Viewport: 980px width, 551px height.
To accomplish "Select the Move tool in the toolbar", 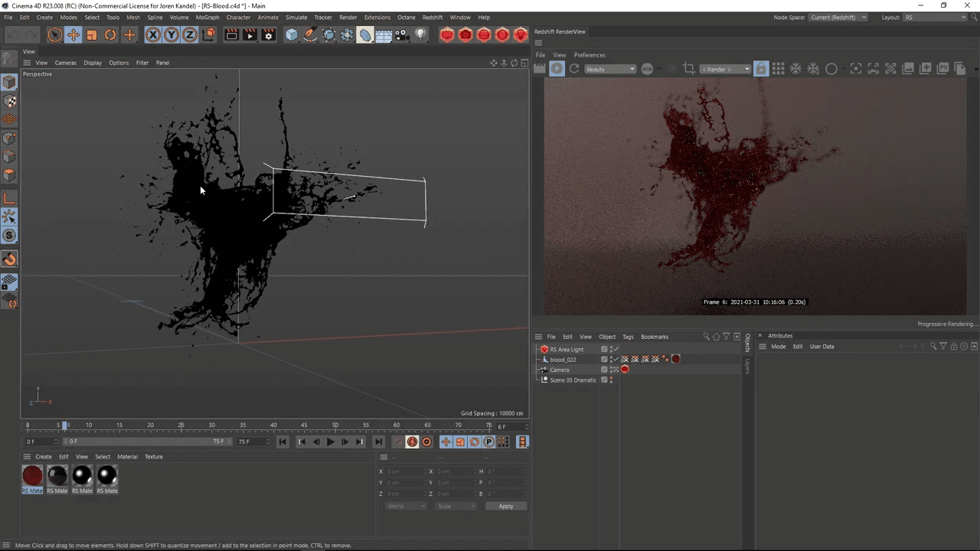I will point(73,34).
